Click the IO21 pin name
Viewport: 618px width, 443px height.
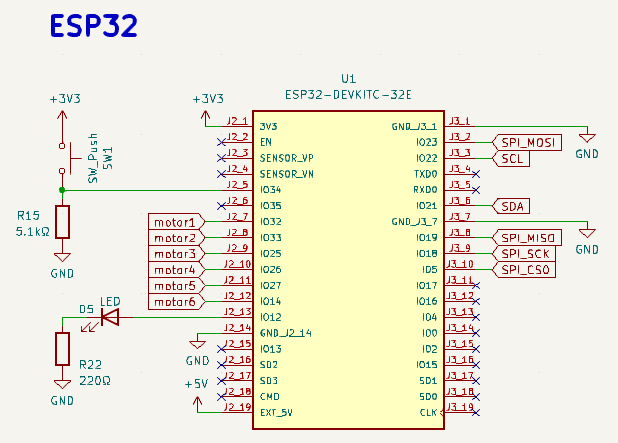(426, 206)
